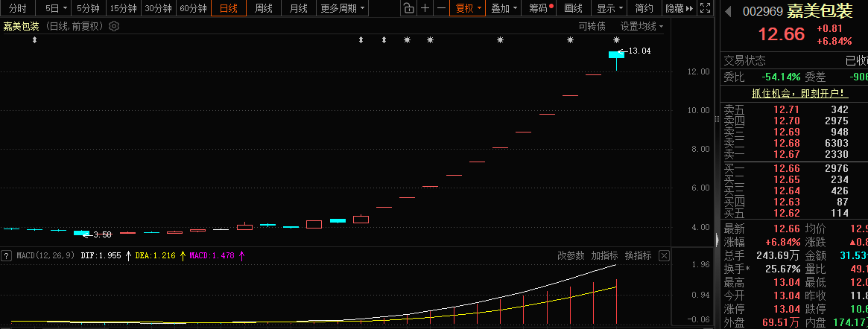Click the fullscreen expand icon

point(706,9)
